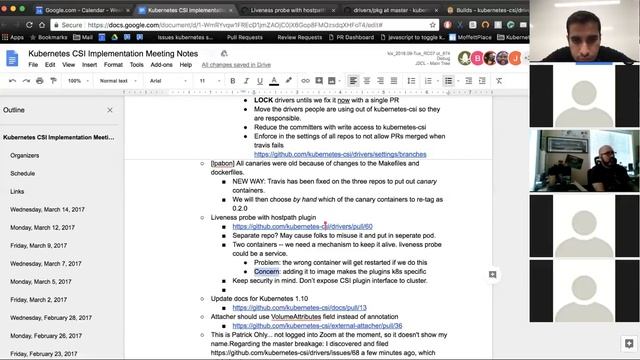Open the Arial font dropdown
The height and width of the screenshot is (360, 640).
click(168, 81)
